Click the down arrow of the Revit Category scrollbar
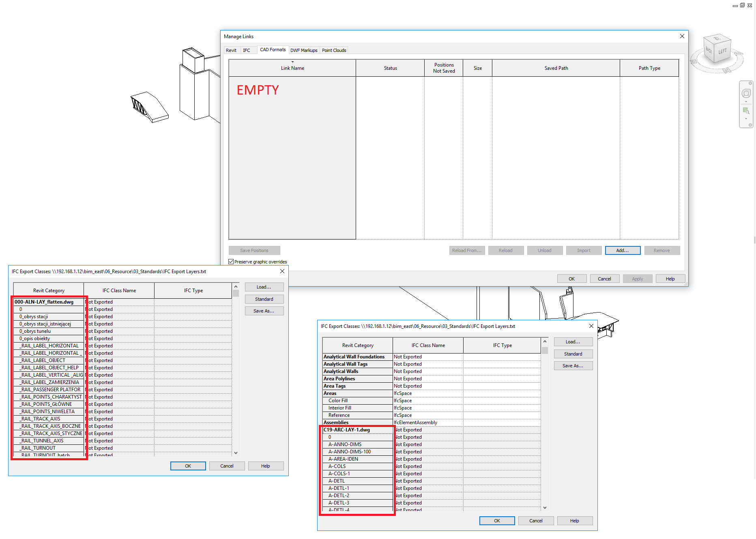The width and height of the screenshot is (756, 539). 545,508
